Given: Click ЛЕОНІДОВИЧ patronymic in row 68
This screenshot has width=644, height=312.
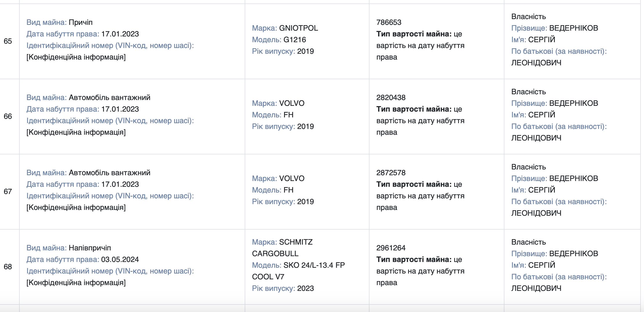Looking at the screenshot, I should coord(536,288).
